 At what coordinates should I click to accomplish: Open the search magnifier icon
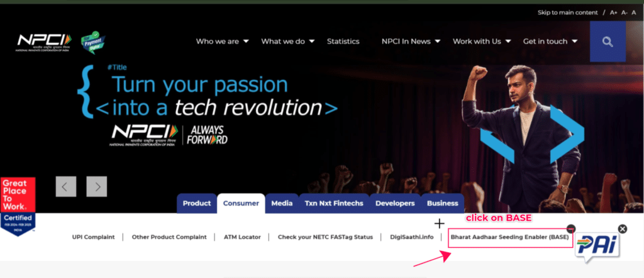(607, 42)
